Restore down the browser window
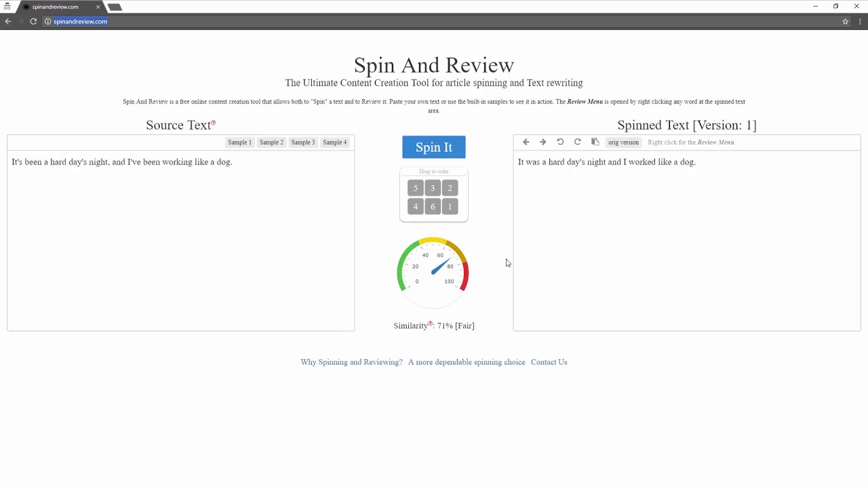 coord(835,6)
